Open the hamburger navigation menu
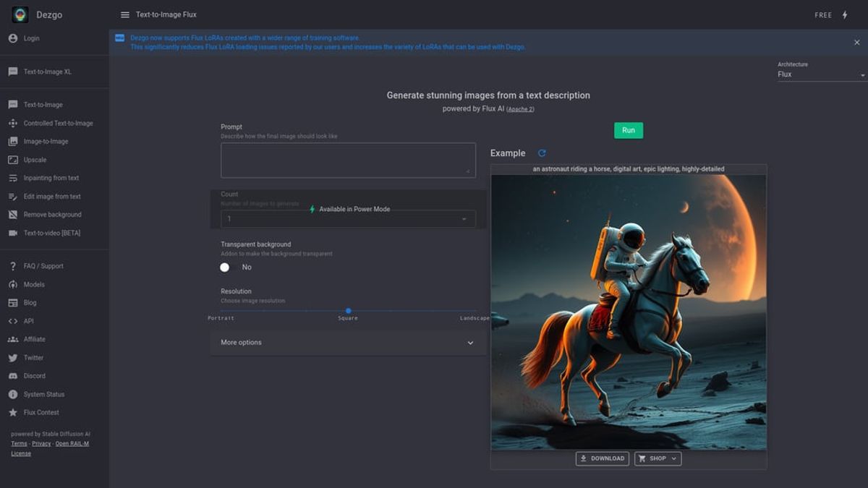 [x=125, y=14]
